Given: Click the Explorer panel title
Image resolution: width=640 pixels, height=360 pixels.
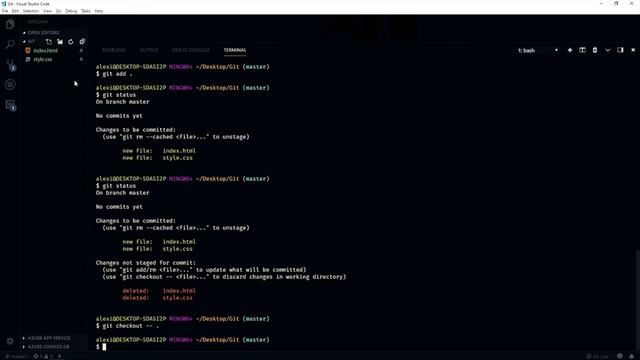Looking at the screenshot, I should point(38,22).
